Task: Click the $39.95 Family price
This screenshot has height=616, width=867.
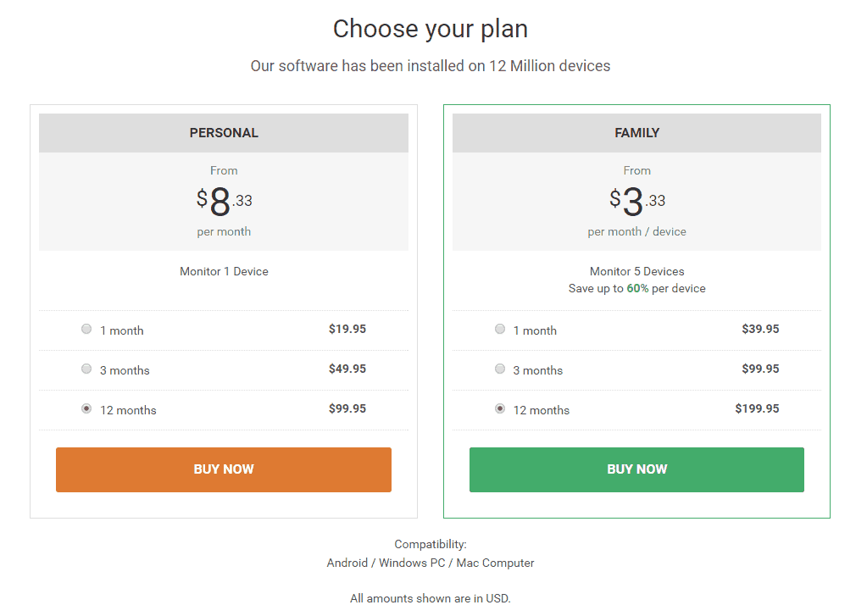Action: pos(760,329)
